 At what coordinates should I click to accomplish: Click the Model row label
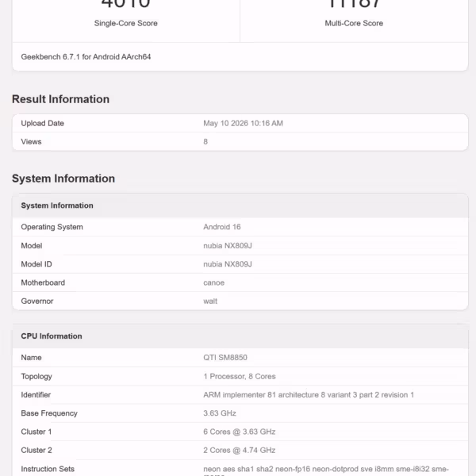32,246
